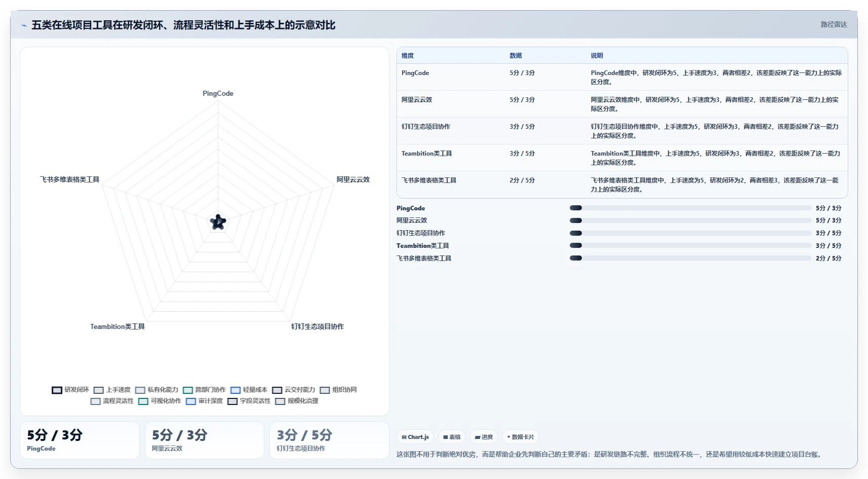This screenshot has height=479, width=868.
Task: Toggle the 流程灵活性 legend dataset
Action: pos(112,401)
